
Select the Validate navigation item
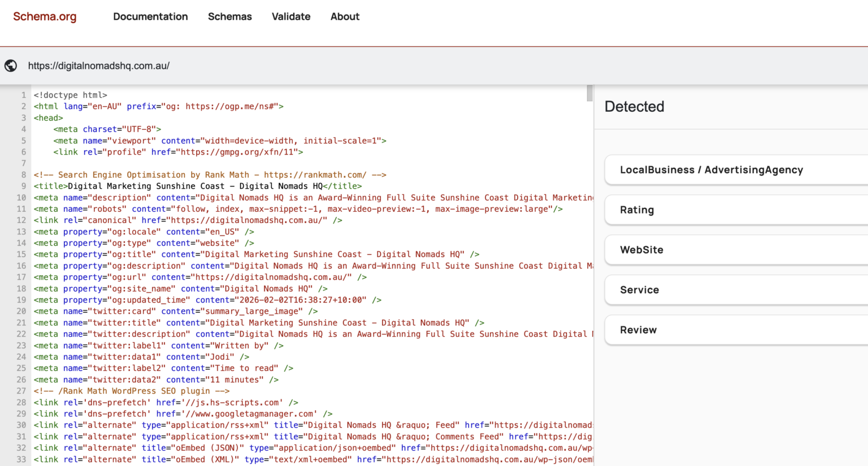(x=291, y=16)
